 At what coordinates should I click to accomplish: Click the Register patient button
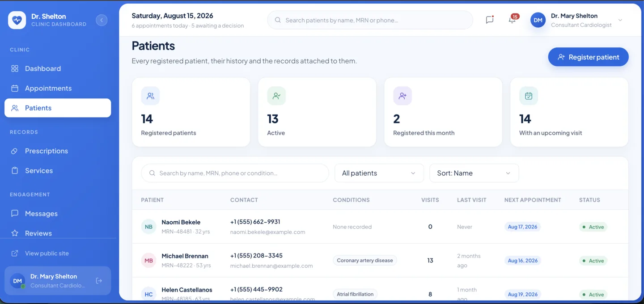[588, 57]
